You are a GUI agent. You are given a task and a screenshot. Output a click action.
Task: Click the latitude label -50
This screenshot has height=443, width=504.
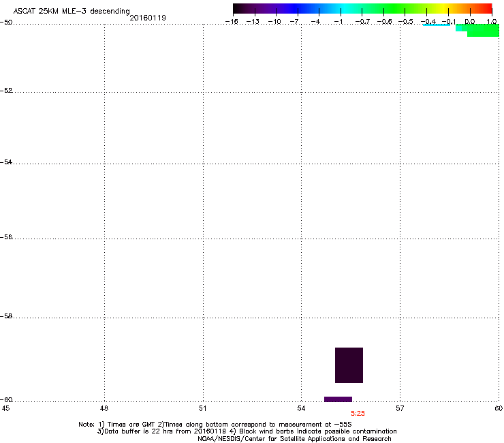coord(6,22)
